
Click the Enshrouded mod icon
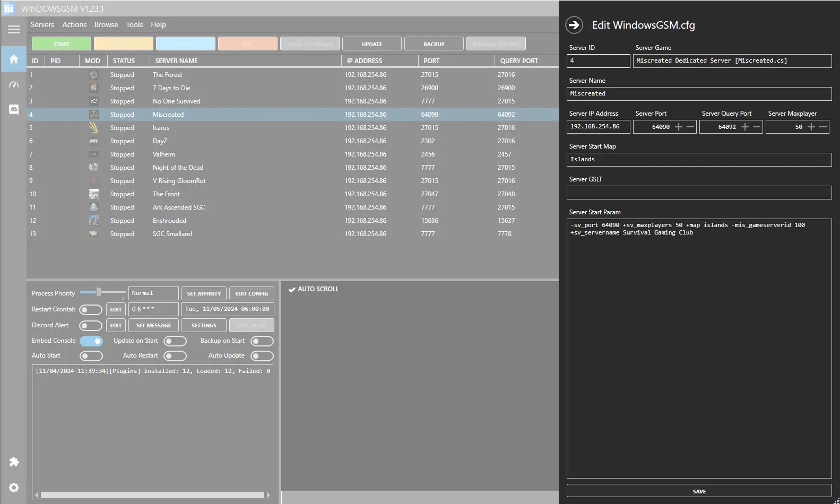[93, 221]
